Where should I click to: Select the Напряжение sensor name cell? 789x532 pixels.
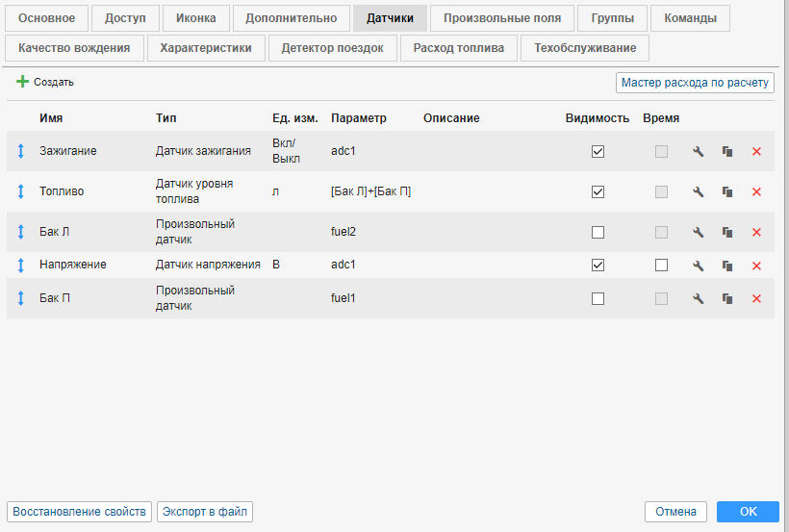73,265
